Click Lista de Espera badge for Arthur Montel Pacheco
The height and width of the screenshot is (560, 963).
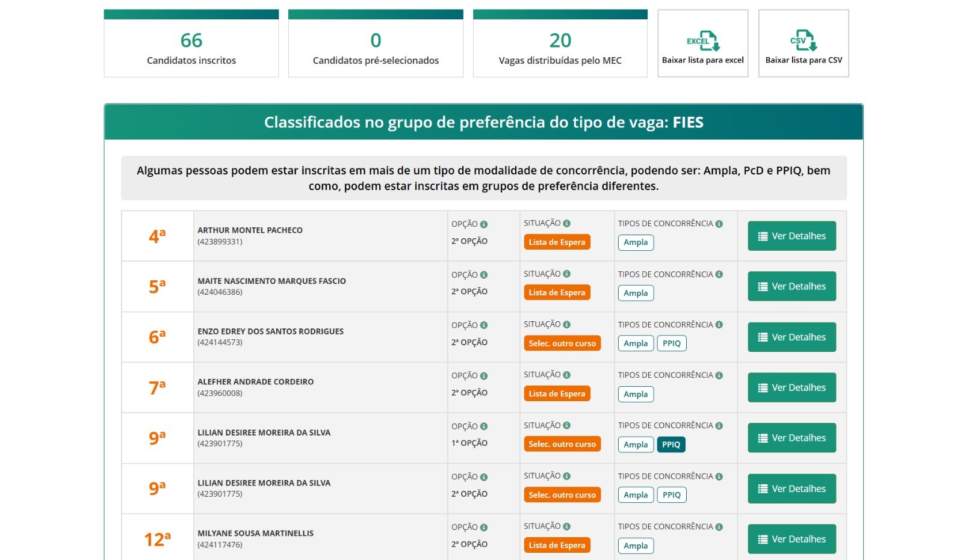[x=557, y=242]
